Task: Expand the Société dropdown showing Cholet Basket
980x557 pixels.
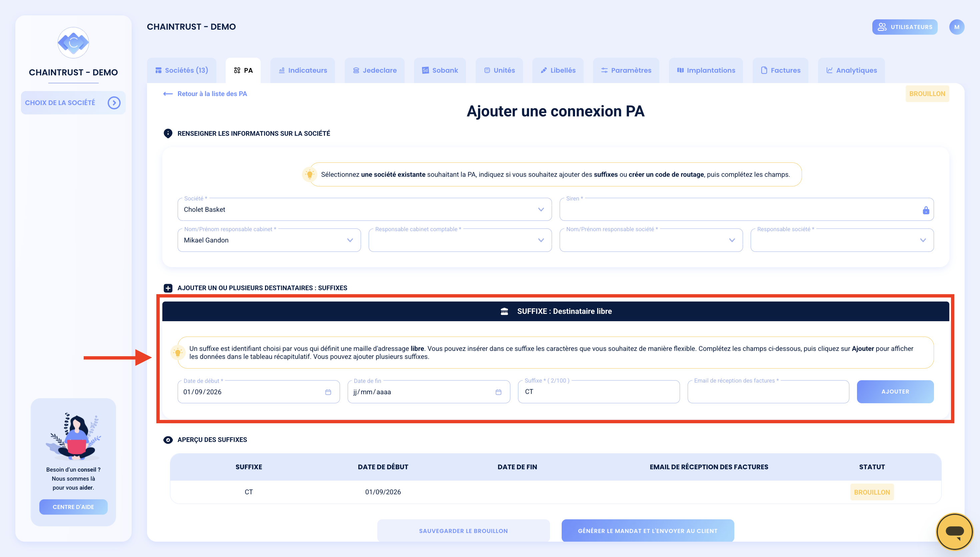Action: (364, 210)
